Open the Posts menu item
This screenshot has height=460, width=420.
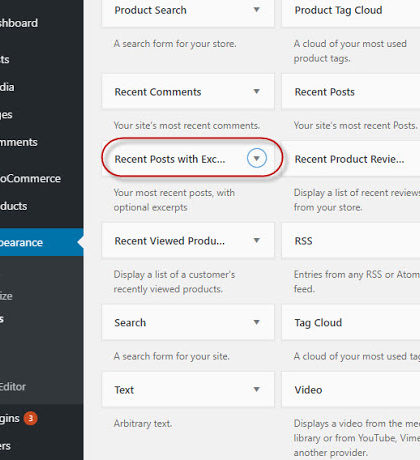tap(5, 59)
